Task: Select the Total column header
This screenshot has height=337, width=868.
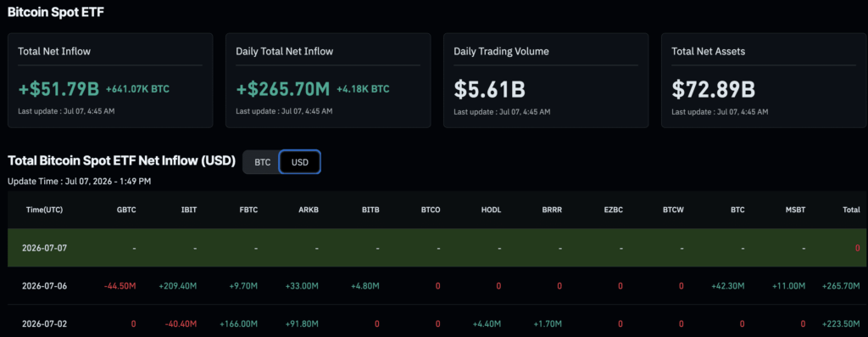Action: (851, 210)
